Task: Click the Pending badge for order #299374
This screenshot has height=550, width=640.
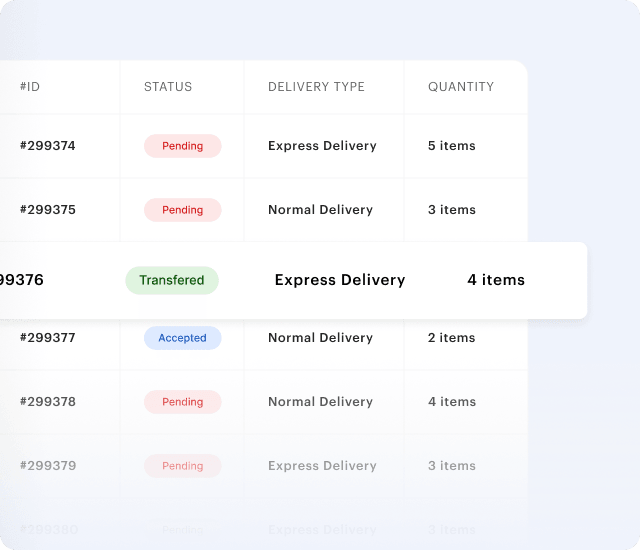Action: [182, 146]
